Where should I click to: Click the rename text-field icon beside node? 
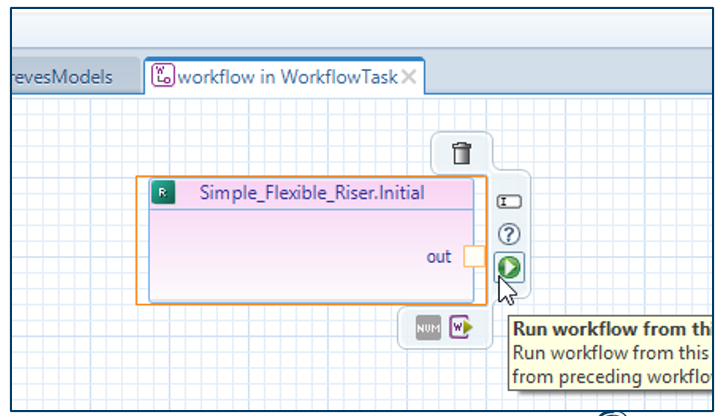tap(509, 202)
